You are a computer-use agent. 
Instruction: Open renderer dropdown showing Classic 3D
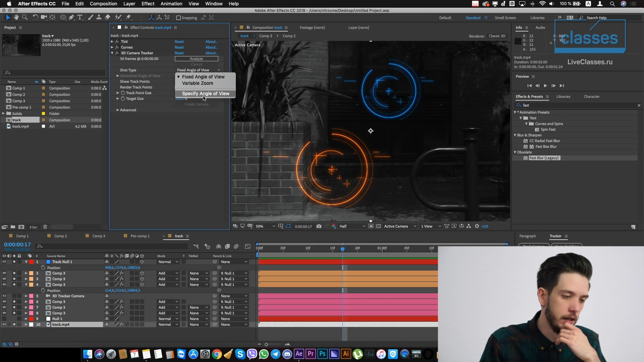(496, 36)
